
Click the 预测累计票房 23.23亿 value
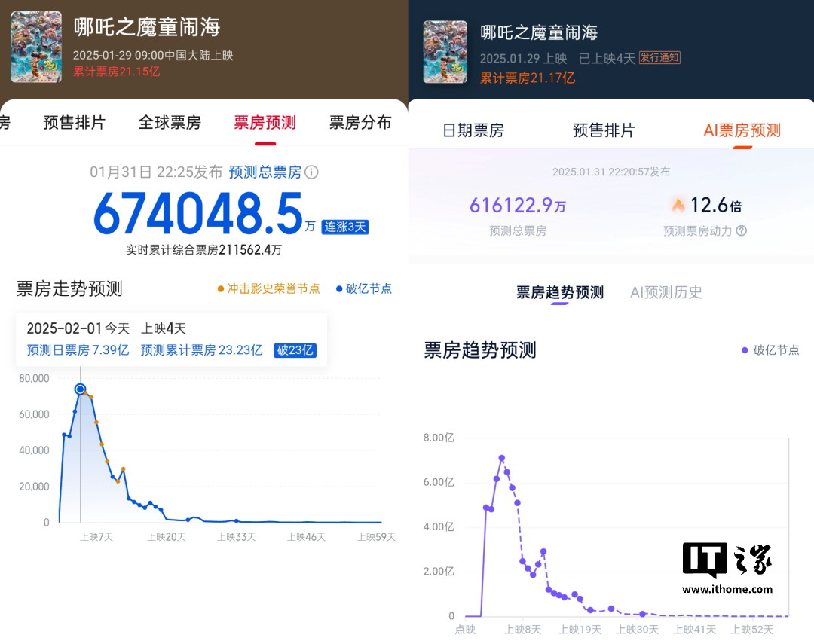click(x=201, y=350)
